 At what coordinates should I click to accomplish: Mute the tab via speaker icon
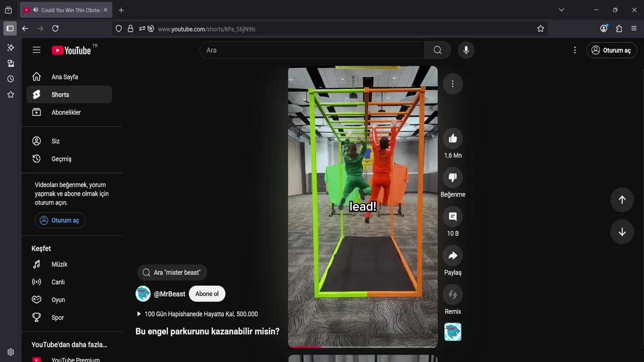pos(36,10)
